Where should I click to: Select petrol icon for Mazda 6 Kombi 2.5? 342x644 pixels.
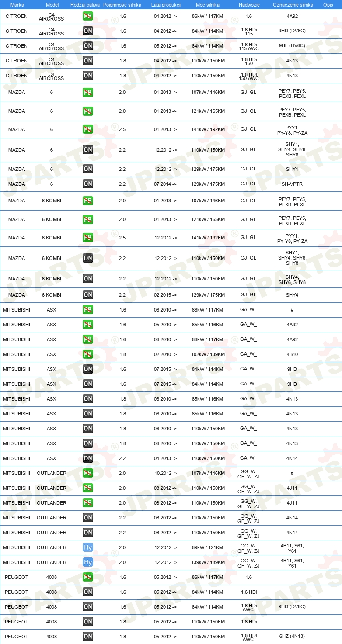point(88,238)
